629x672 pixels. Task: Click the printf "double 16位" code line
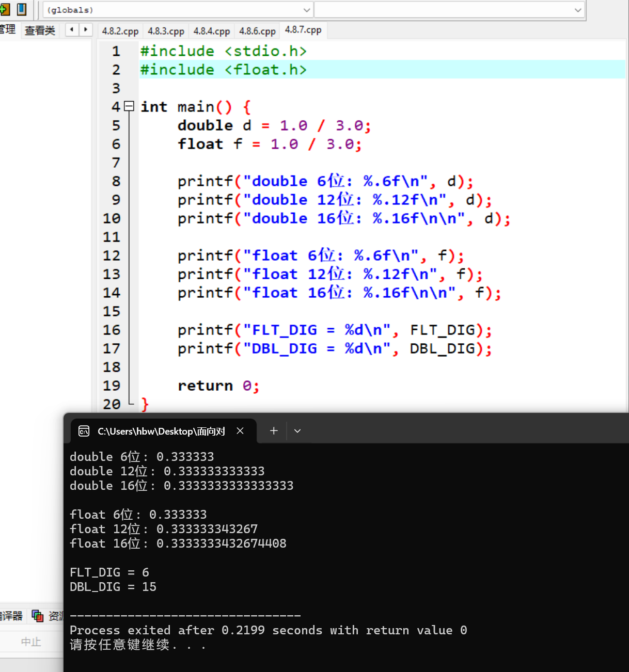click(x=344, y=218)
